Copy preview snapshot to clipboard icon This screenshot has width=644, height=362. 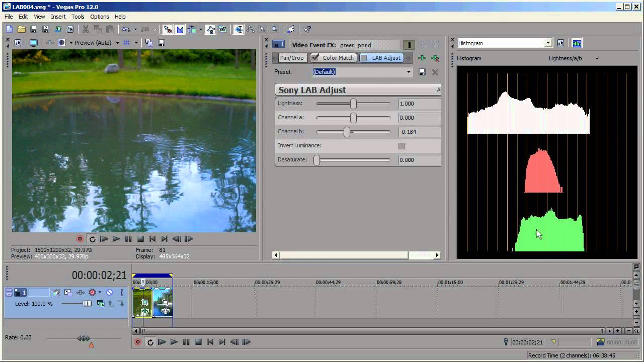149,43
